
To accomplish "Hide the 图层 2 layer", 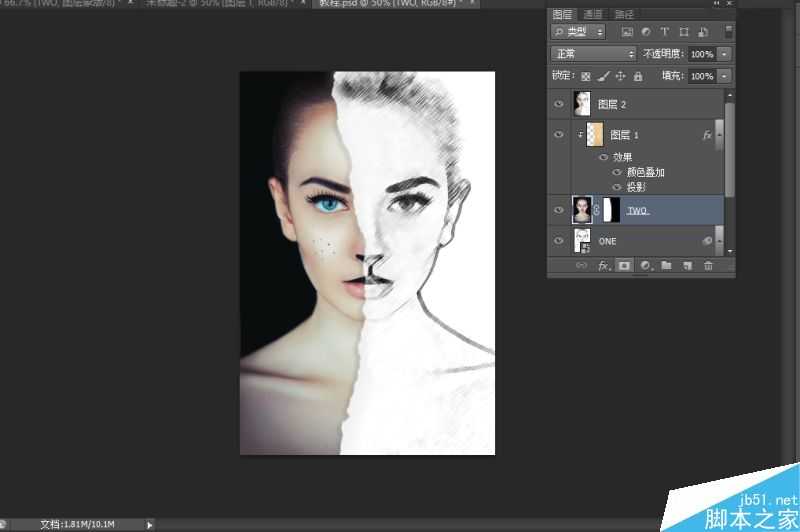I will (559, 104).
